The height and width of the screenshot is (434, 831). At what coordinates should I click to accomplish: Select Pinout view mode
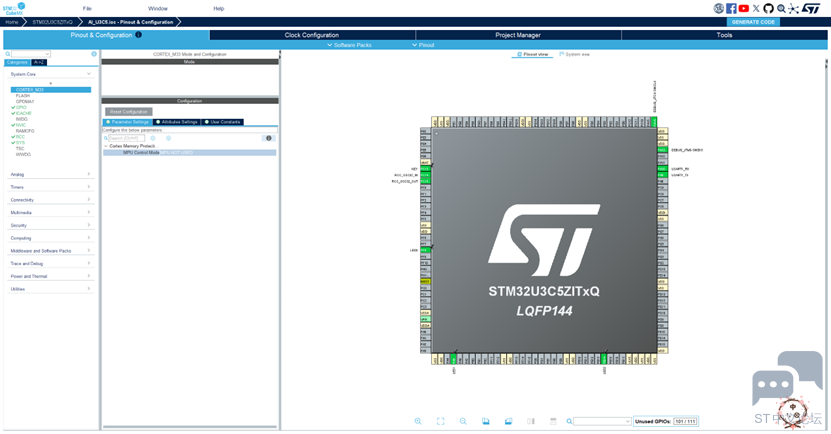point(533,54)
